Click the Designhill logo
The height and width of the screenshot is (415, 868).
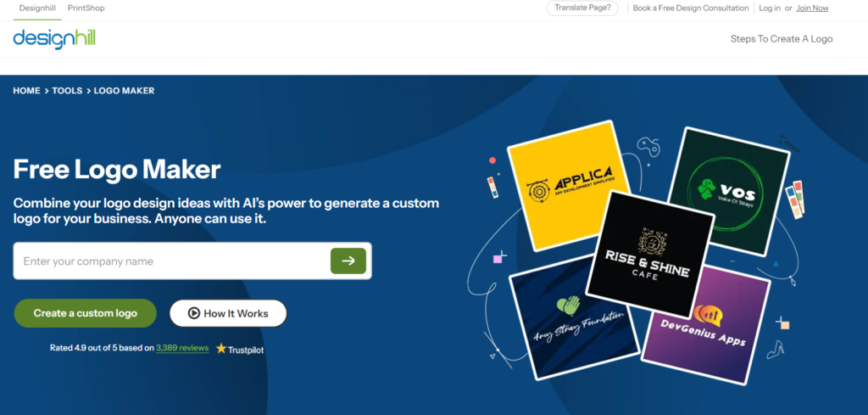[x=54, y=39]
